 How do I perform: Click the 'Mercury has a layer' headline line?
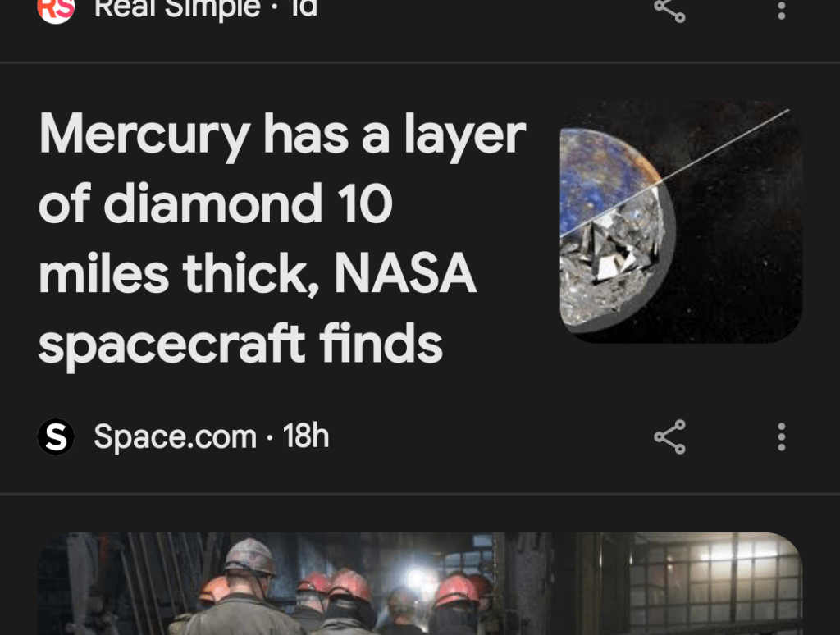pos(282,136)
